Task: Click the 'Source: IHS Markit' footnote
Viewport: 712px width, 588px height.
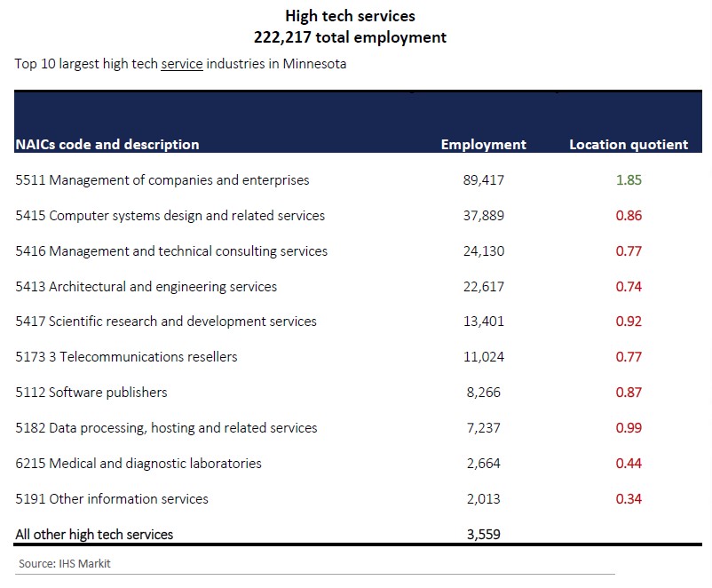Action: tap(65, 563)
